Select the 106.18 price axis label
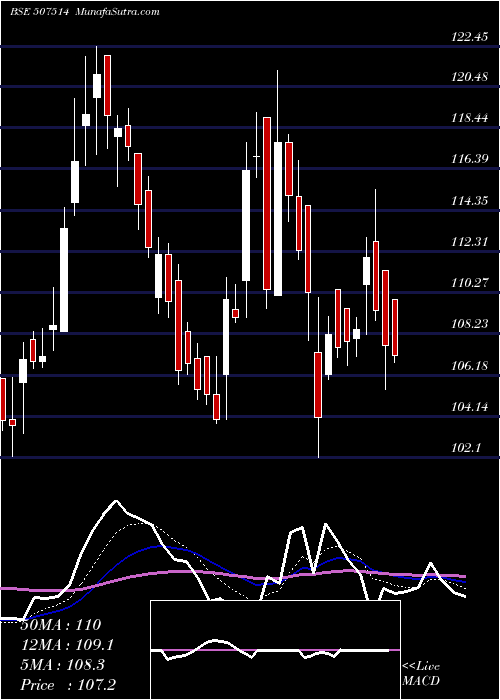 tap(470, 367)
